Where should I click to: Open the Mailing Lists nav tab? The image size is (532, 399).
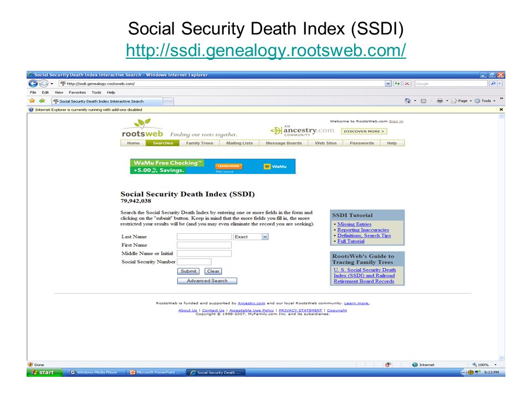click(239, 143)
